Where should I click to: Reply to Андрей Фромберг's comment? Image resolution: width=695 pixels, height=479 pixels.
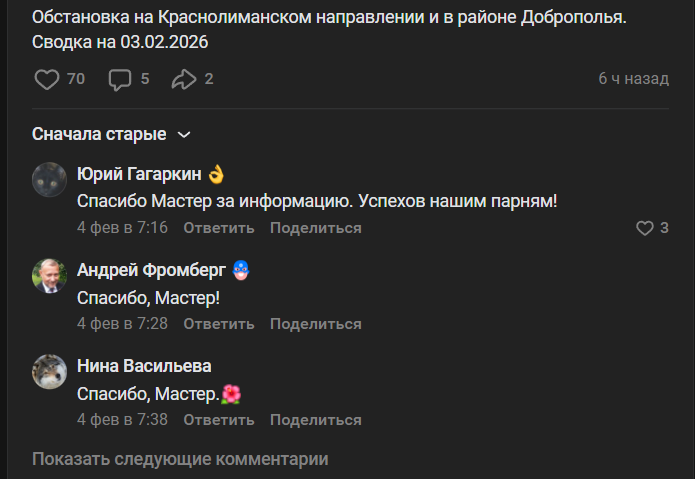pyautogui.click(x=219, y=324)
